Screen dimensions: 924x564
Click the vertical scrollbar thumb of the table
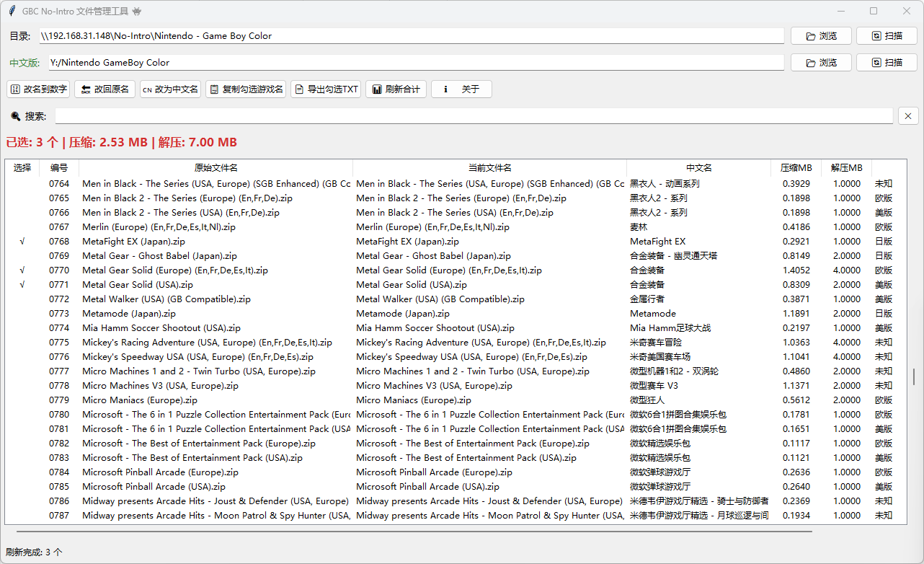tap(914, 376)
